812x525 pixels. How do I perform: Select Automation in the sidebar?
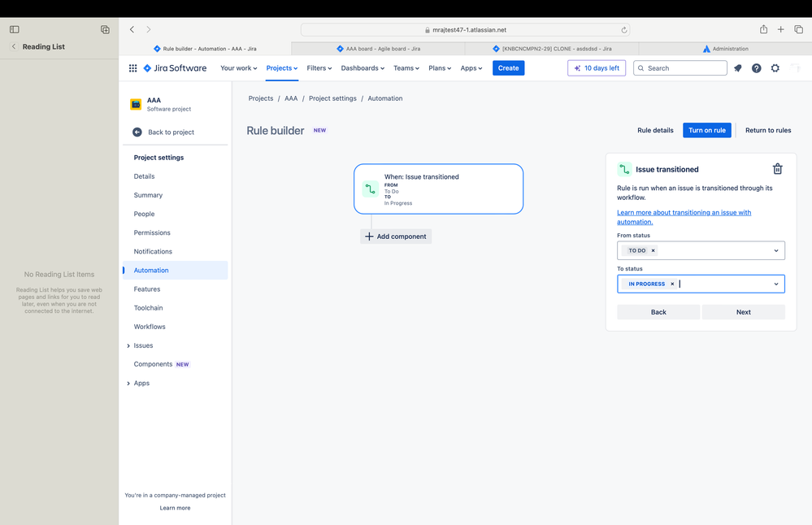coord(175,271)
